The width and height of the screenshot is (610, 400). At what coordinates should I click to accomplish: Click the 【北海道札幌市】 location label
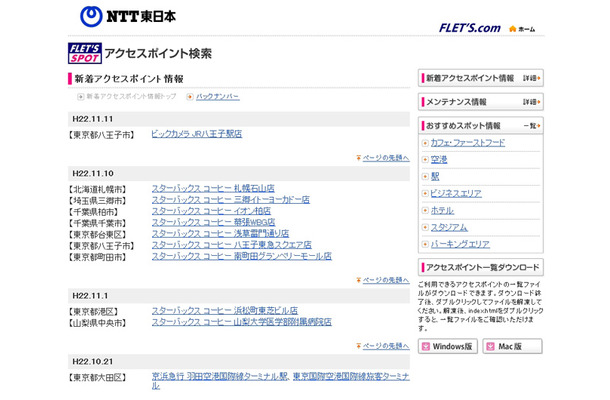click(97, 189)
